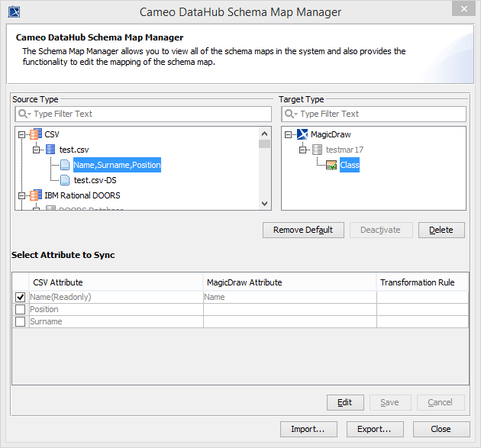This screenshot has width=481, height=448.
Task: Click the Class element icon
Action: (x=331, y=165)
